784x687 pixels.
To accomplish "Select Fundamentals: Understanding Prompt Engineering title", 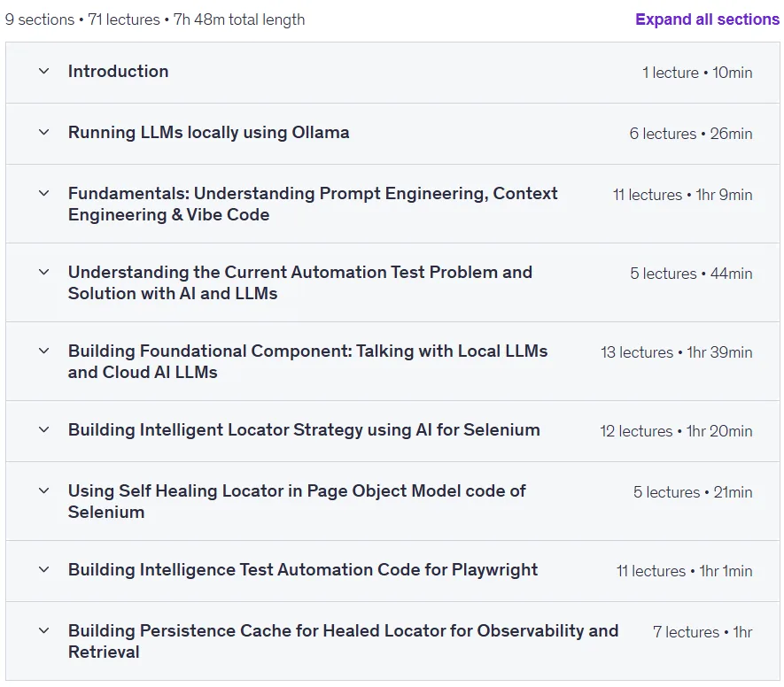I will [x=313, y=204].
